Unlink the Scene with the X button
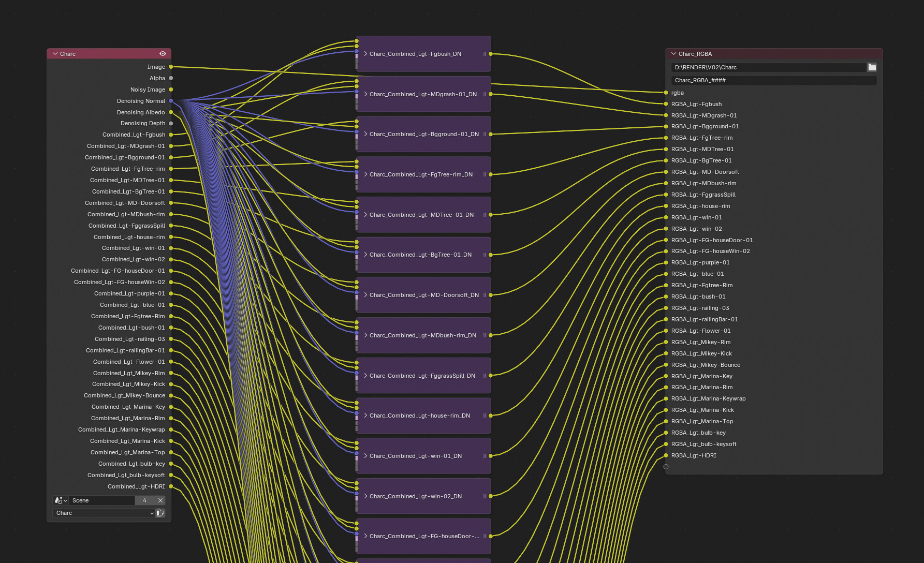The width and height of the screenshot is (924, 563). click(160, 500)
